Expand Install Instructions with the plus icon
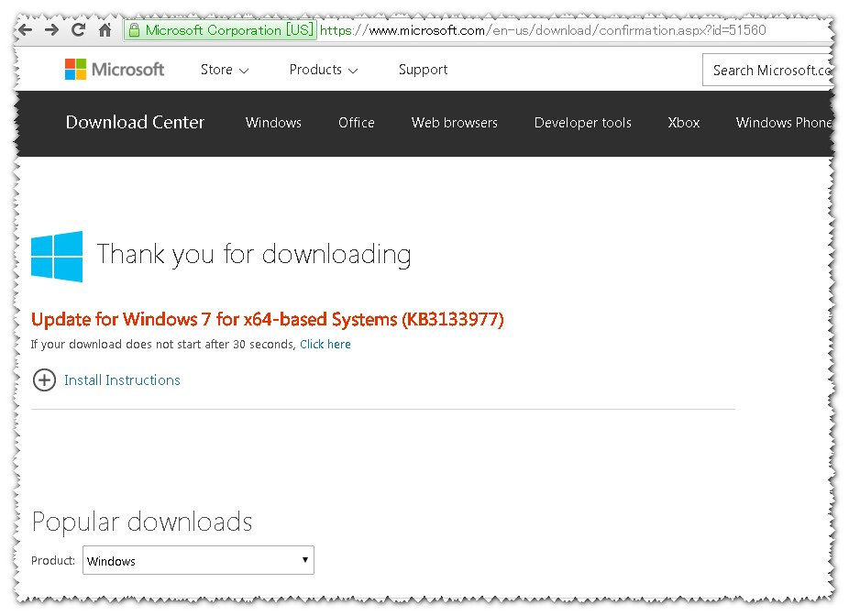This screenshot has width=849, height=616. [x=44, y=380]
